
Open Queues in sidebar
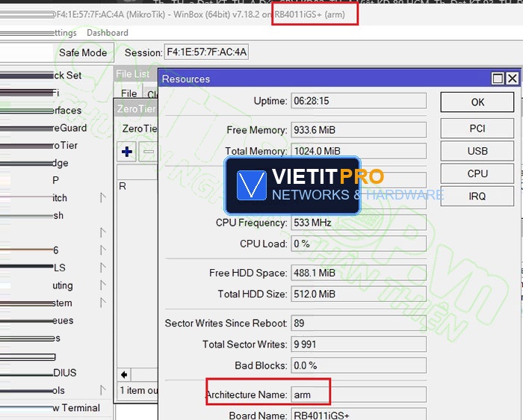pos(63,321)
